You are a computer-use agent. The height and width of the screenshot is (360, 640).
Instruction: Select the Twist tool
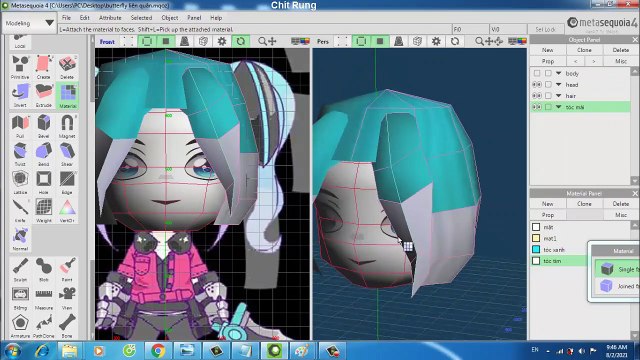pyautogui.click(x=20, y=154)
